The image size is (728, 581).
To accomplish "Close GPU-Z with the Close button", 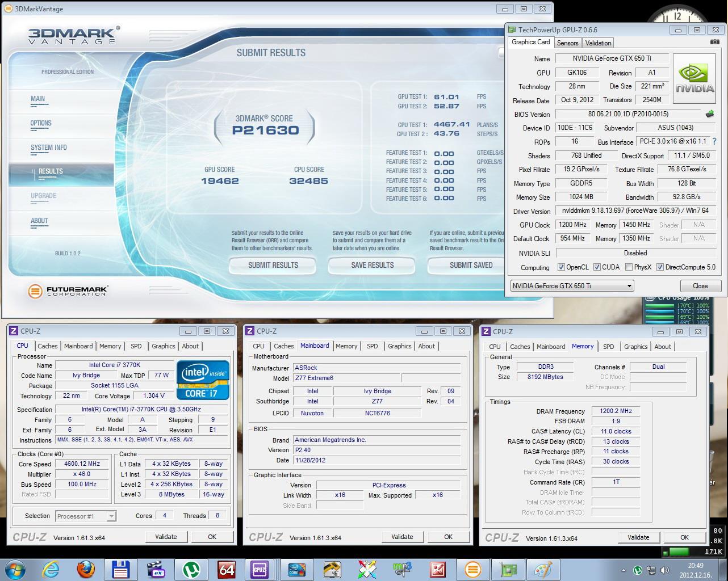I will (700, 285).
